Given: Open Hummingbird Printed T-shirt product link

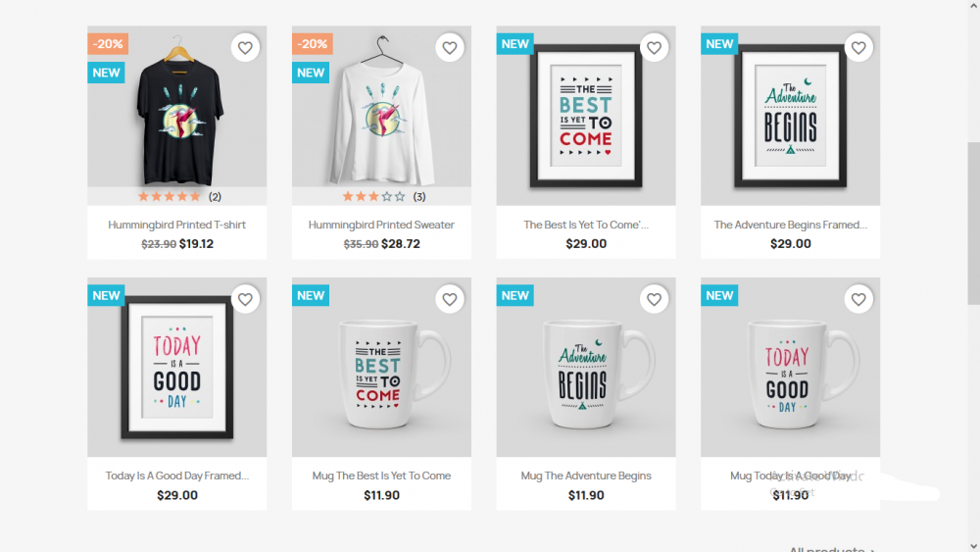Looking at the screenshot, I should pyautogui.click(x=176, y=225).
